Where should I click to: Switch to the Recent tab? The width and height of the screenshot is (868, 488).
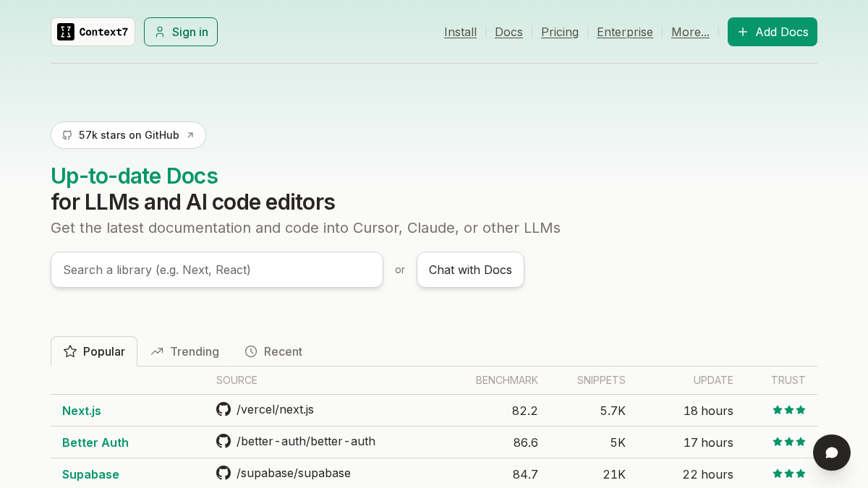273,351
